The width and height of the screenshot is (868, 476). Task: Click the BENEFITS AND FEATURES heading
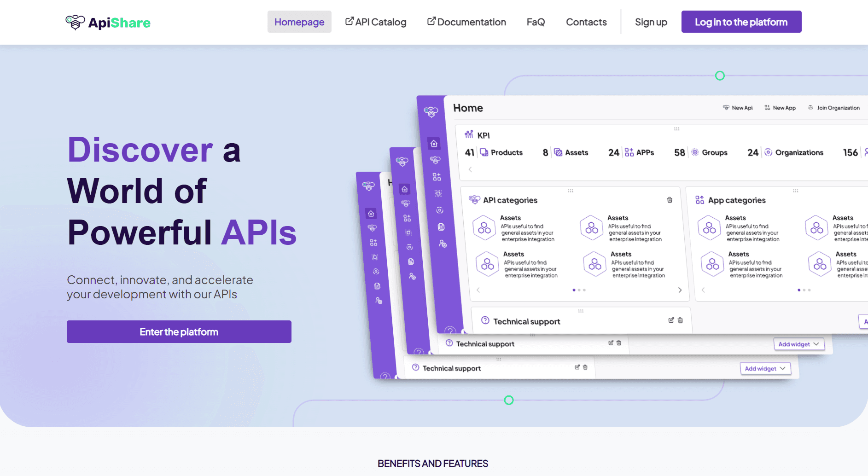433,464
